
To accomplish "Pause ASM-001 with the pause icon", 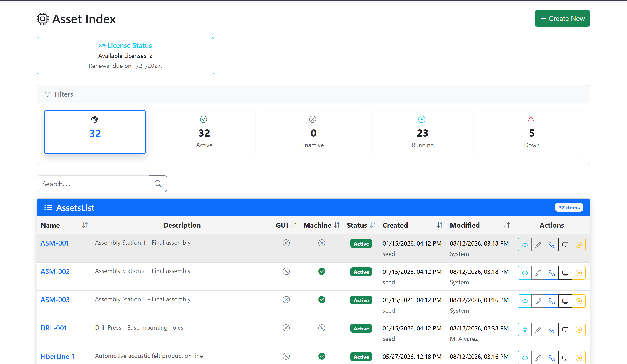I will click(x=578, y=244).
